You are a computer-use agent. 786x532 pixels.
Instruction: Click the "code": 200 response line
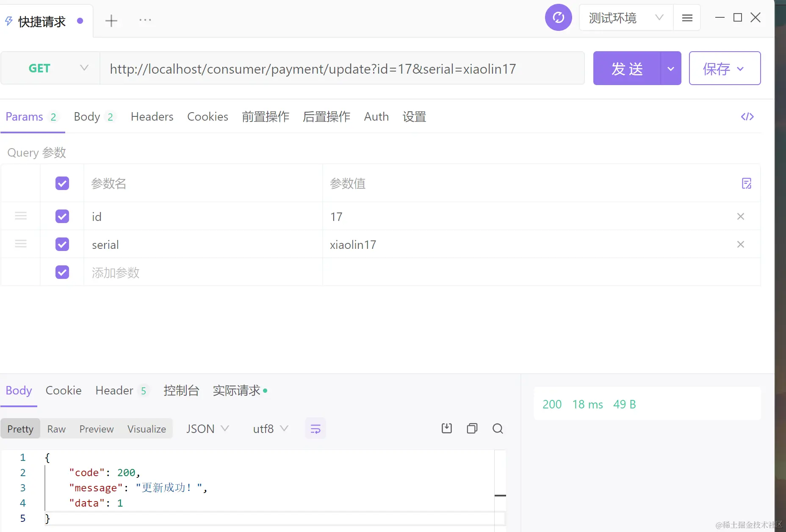105,472
